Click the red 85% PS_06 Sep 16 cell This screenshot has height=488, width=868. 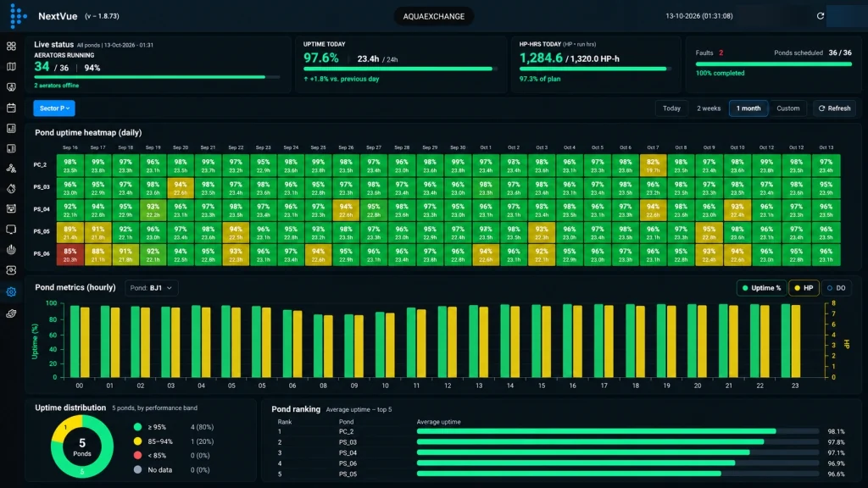pyautogui.click(x=70, y=254)
